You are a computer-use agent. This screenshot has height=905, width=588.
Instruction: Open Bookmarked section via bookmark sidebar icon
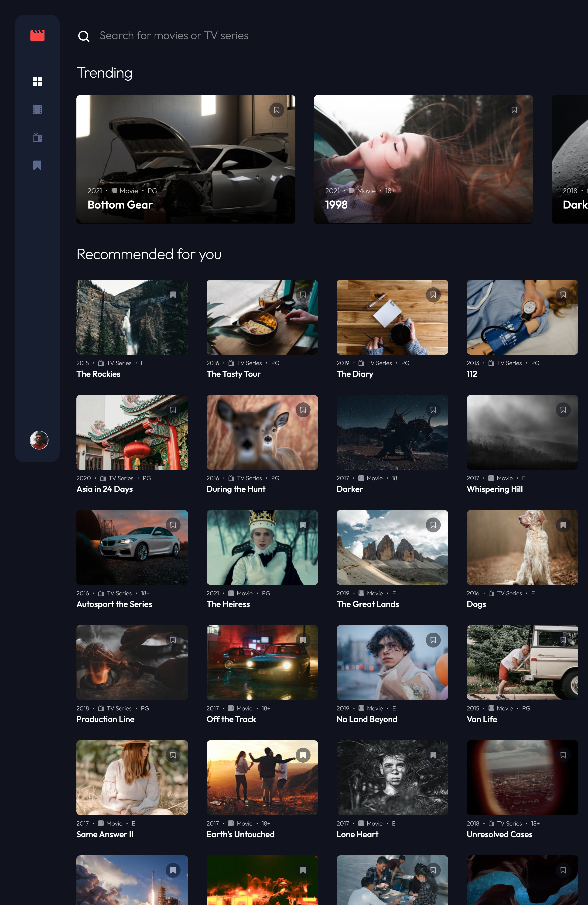pos(37,165)
